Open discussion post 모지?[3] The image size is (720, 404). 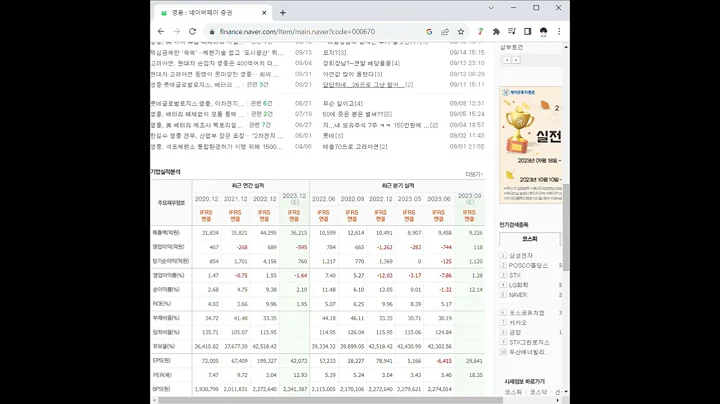coord(334,52)
